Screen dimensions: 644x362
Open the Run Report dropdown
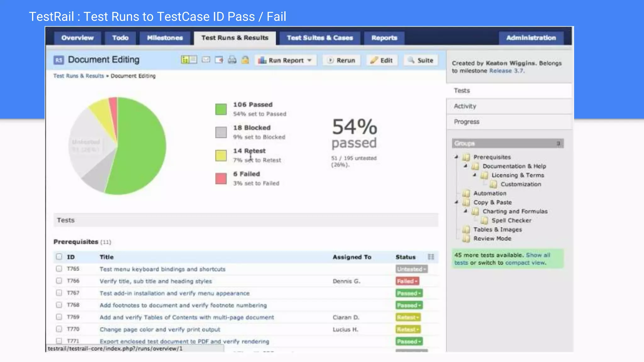click(285, 60)
